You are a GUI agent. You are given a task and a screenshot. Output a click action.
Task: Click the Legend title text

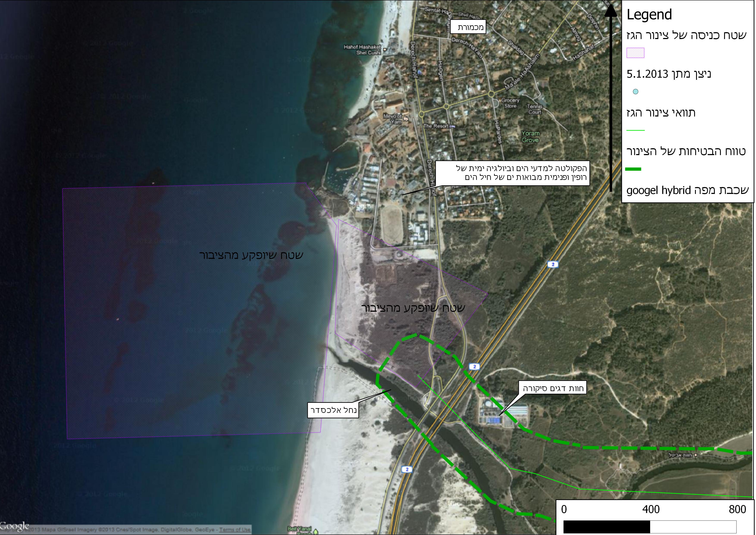click(x=649, y=15)
